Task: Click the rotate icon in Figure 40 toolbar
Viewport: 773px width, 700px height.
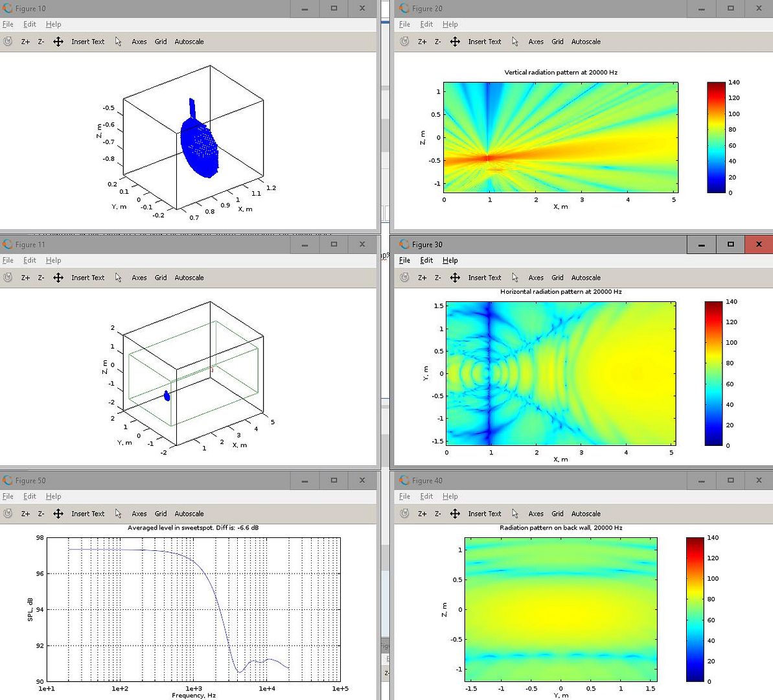Action: [x=404, y=513]
